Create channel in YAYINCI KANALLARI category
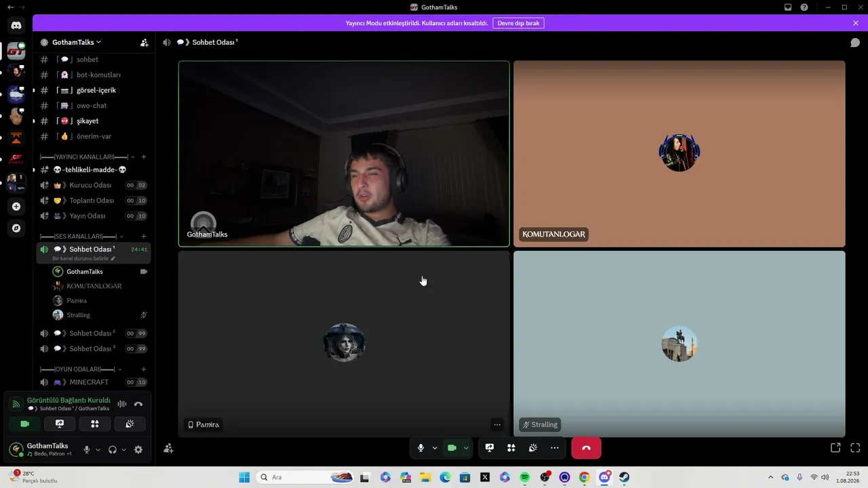The height and width of the screenshot is (488, 868). pos(143,157)
